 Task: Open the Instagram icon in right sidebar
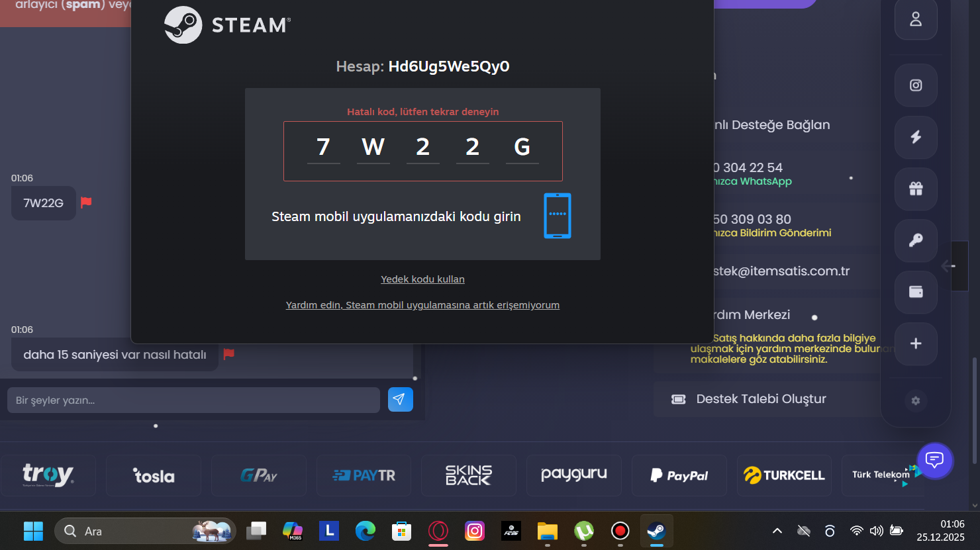pyautogui.click(x=916, y=85)
